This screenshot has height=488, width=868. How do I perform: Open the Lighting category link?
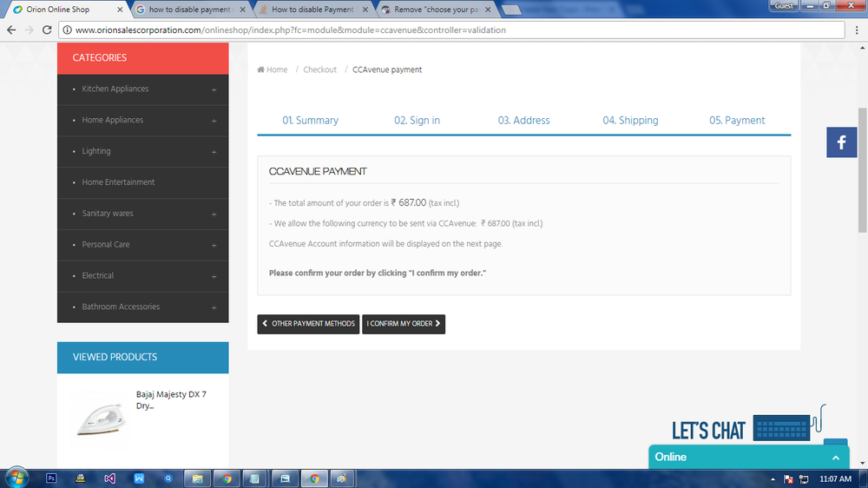pos(96,151)
